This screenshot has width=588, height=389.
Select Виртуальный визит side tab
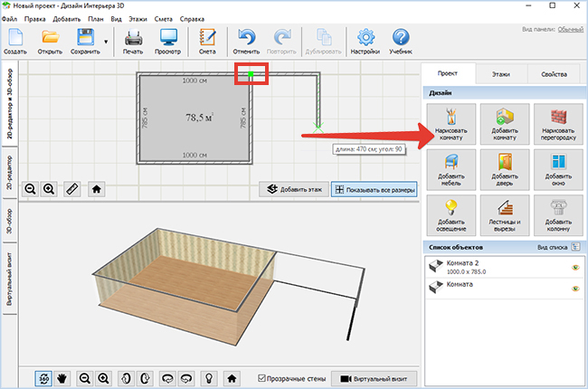coord(10,279)
